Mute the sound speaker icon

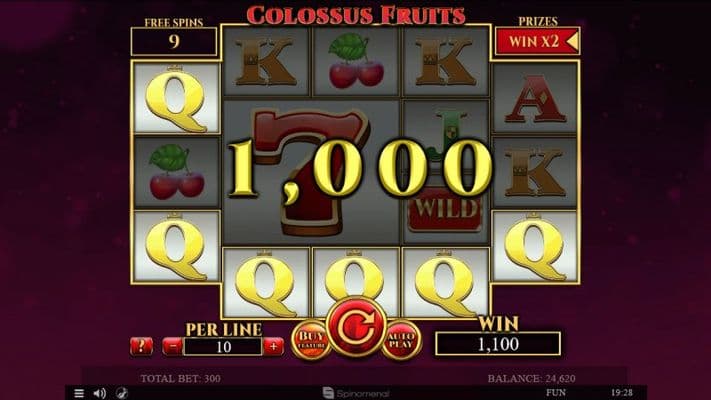click(x=100, y=393)
